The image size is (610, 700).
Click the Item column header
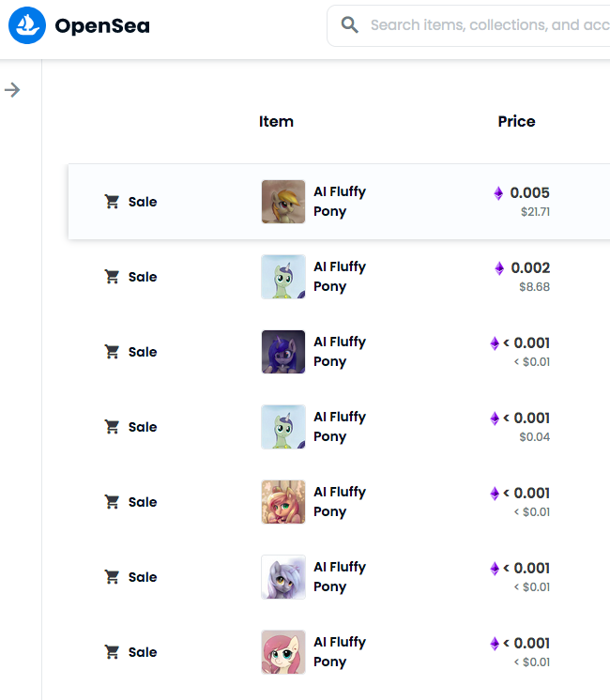[x=276, y=121]
